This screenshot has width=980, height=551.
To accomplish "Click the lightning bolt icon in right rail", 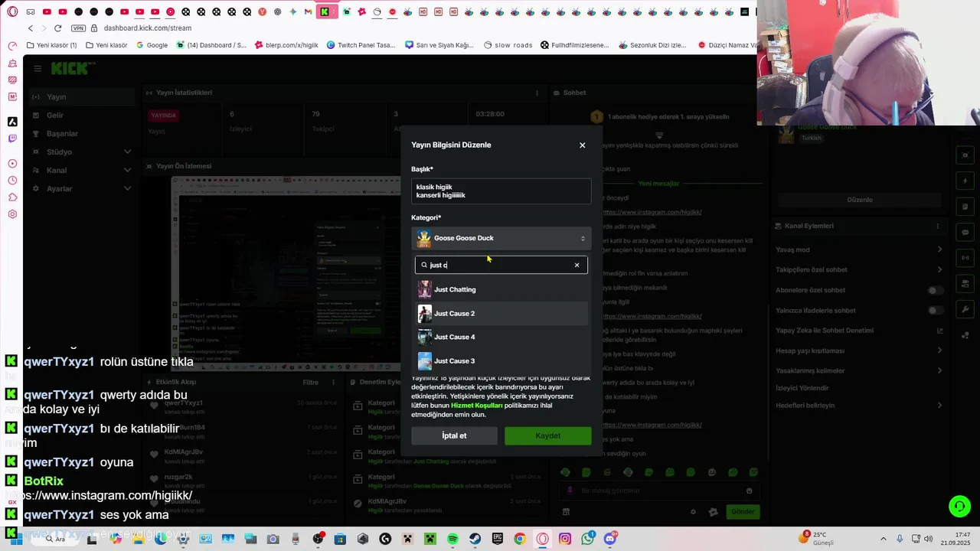I will (x=965, y=181).
